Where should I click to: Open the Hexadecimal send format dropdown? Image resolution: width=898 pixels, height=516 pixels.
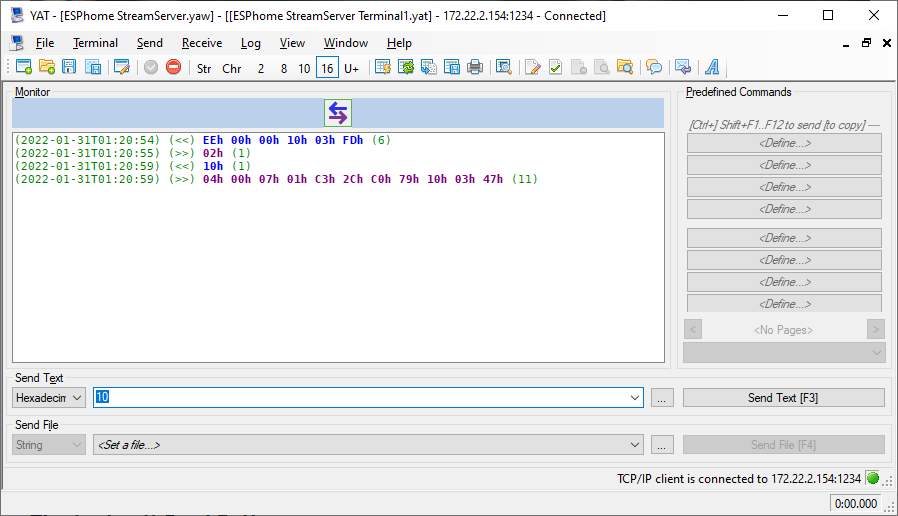(x=49, y=398)
